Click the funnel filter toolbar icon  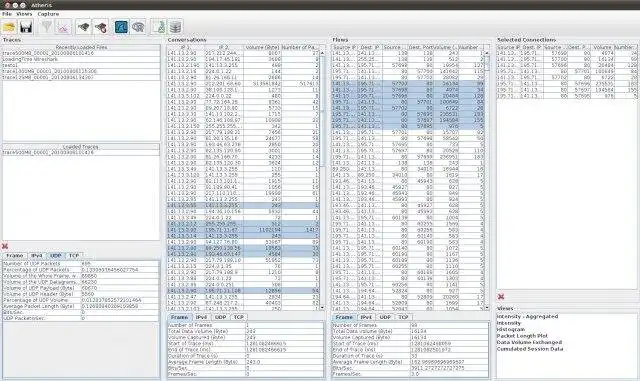(x=47, y=27)
